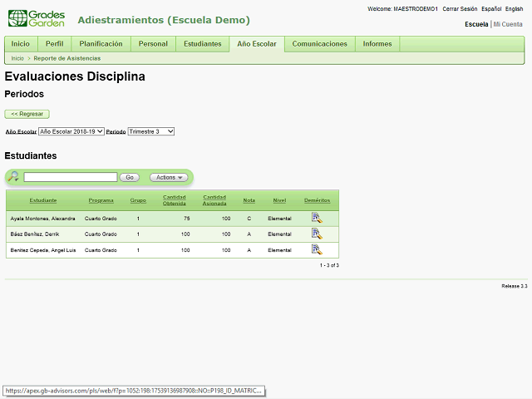Click the Adiestramientos (Escuela Demo) title
Viewport: 532px width, 399px height.
point(164,20)
